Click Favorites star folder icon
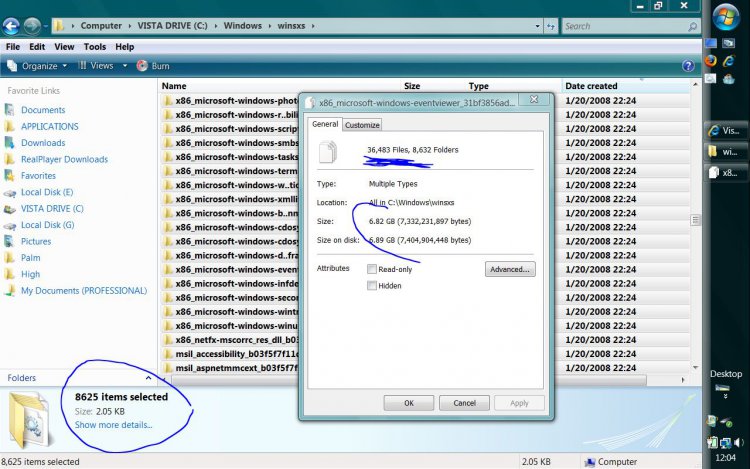 10,175
